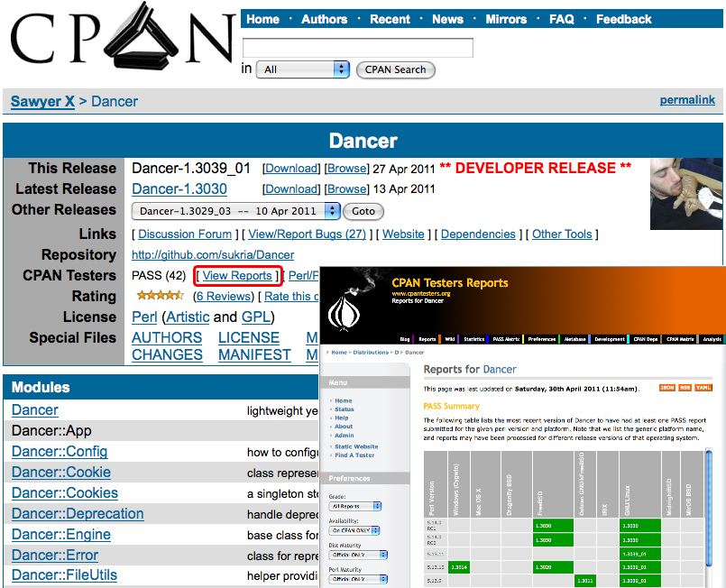Open the Availability 'On CPAN ONLY' dropdown
The width and height of the screenshot is (726, 588).
coord(354,530)
